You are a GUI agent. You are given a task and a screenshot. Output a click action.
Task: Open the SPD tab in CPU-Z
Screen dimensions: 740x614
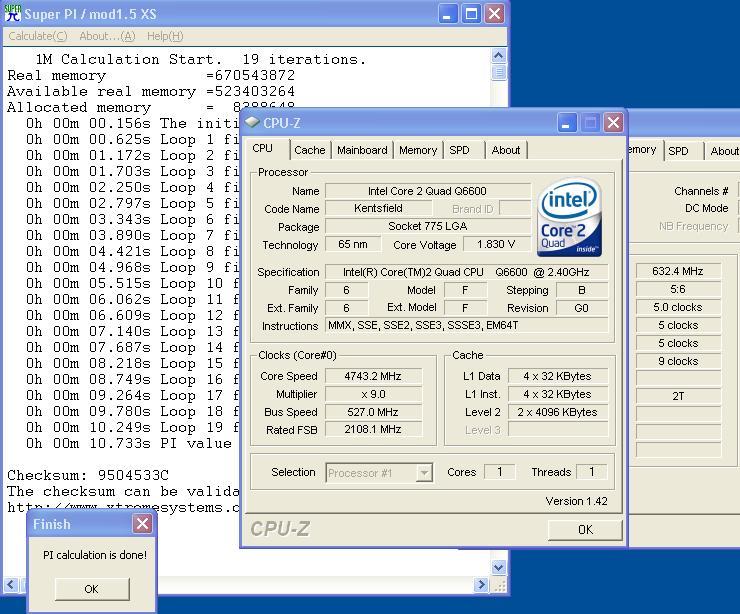pos(459,150)
